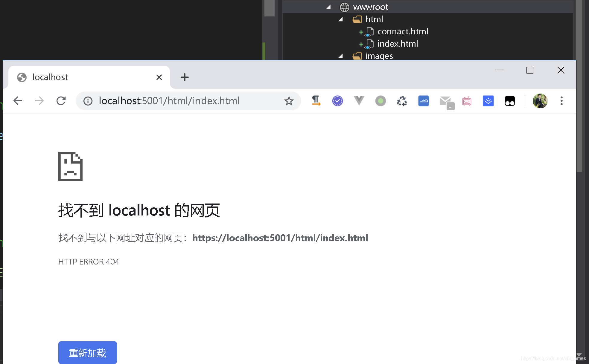Image resolution: width=589 pixels, height=364 pixels.
Task: Click the blue 重新加载 reload button
Action: tap(87, 353)
